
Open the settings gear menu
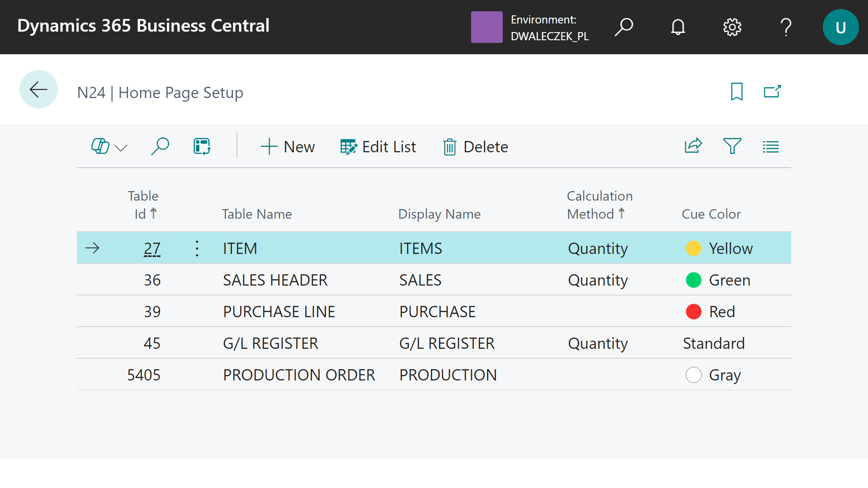point(732,27)
